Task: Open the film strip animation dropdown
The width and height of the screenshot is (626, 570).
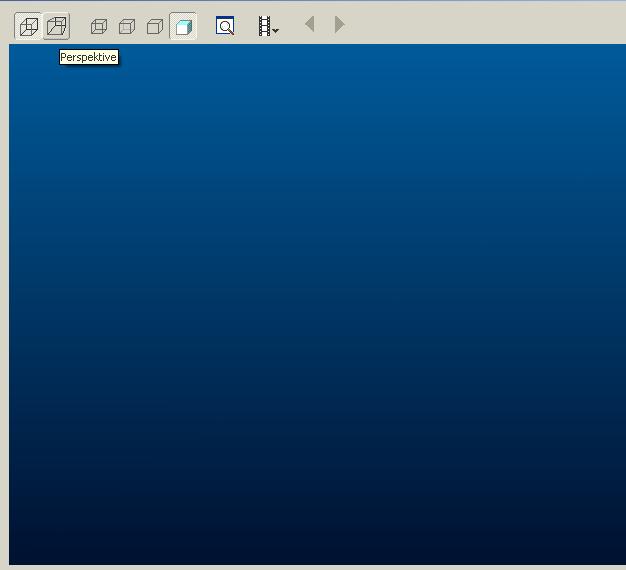Action: click(x=268, y=26)
